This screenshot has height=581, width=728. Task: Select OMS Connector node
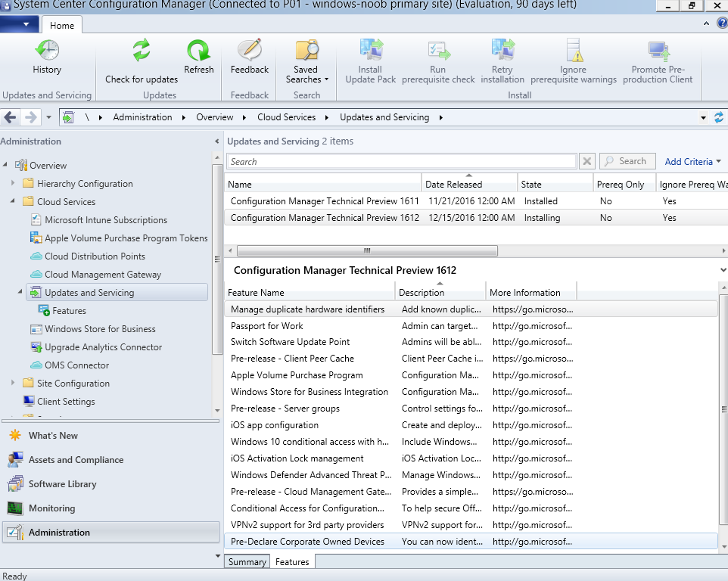click(77, 365)
